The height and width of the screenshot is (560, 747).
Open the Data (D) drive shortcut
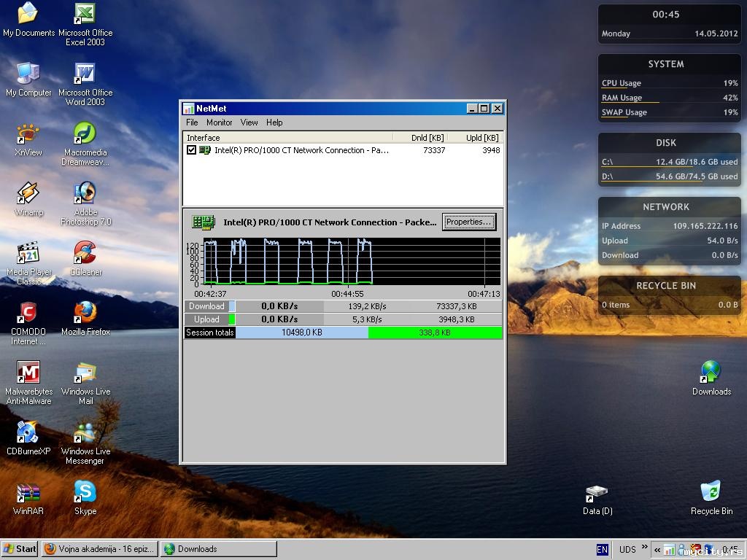pyautogui.click(x=597, y=492)
